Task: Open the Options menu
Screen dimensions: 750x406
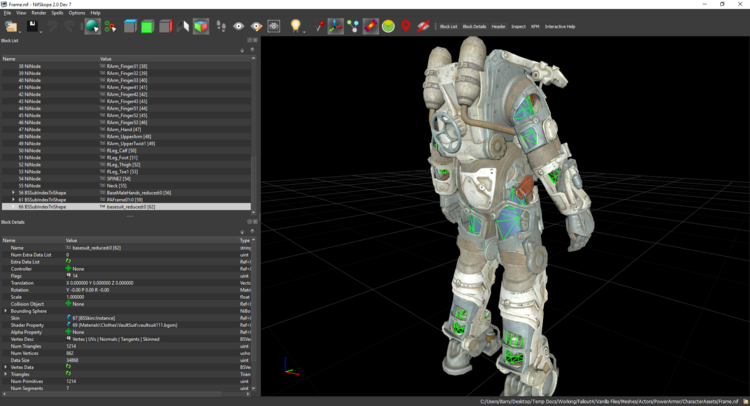Action: pos(77,13)
